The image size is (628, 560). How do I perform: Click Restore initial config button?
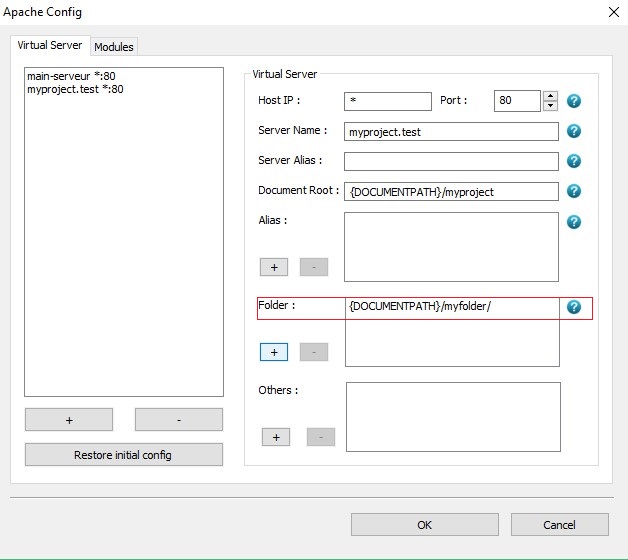tap(123, 455)
